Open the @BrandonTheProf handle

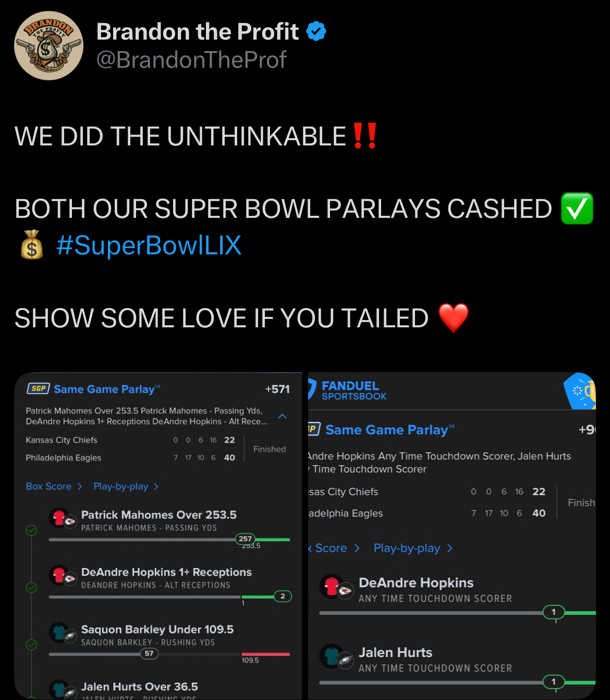191,59
